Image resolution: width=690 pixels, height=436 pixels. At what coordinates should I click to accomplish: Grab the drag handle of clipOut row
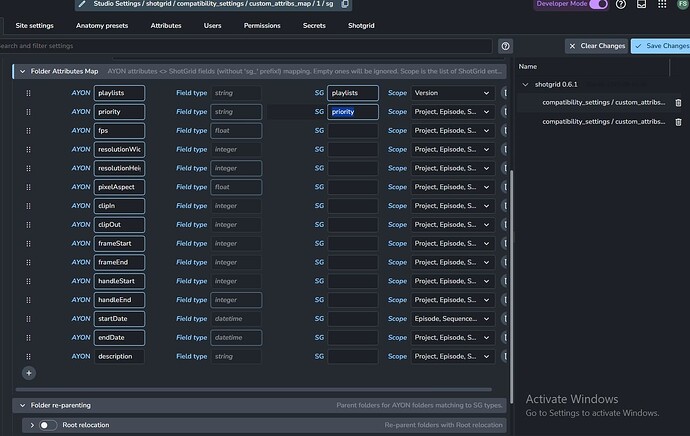pos(28,225)
